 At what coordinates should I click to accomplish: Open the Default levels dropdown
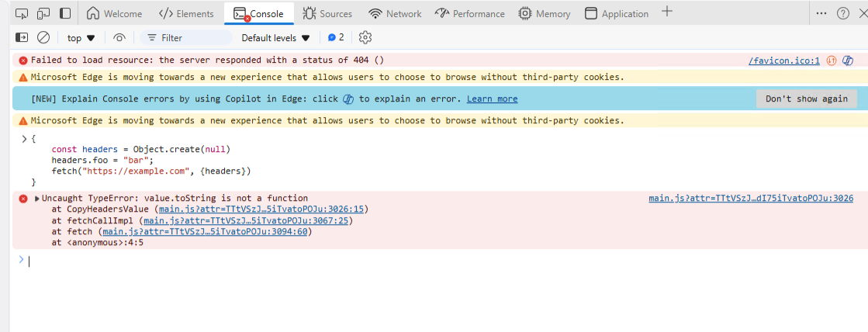coord(275,38)
